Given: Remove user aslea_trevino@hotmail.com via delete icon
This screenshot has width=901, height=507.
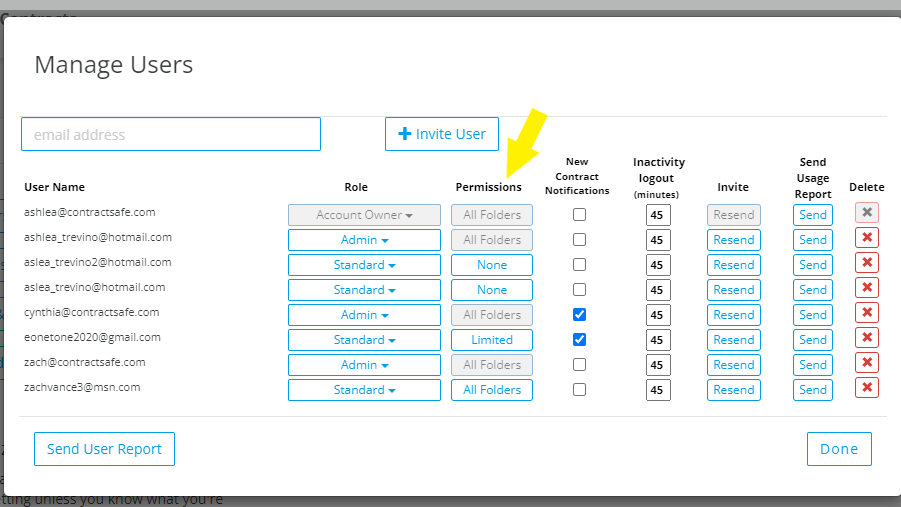Looking at the screenshot, I should click(867, 288).
